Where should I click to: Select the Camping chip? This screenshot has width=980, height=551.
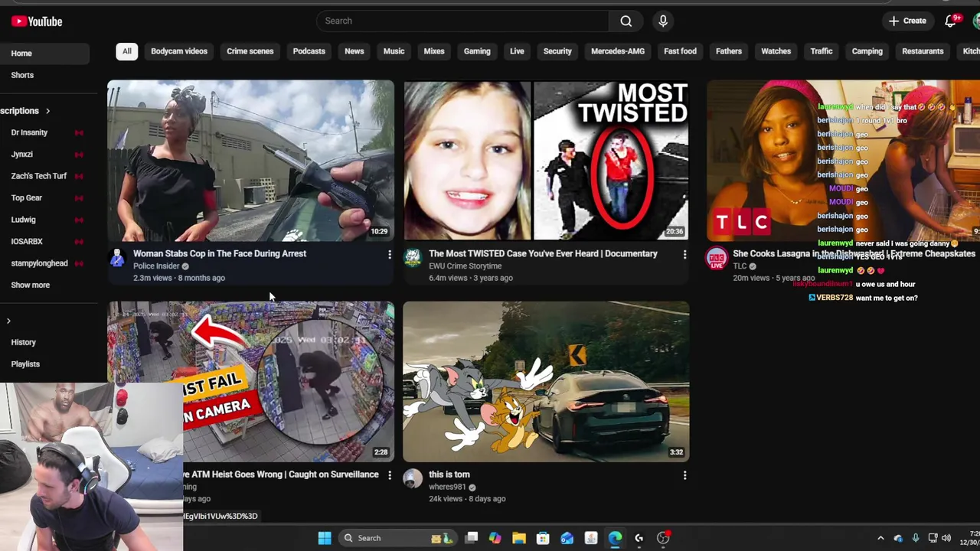tap(867, 51)
